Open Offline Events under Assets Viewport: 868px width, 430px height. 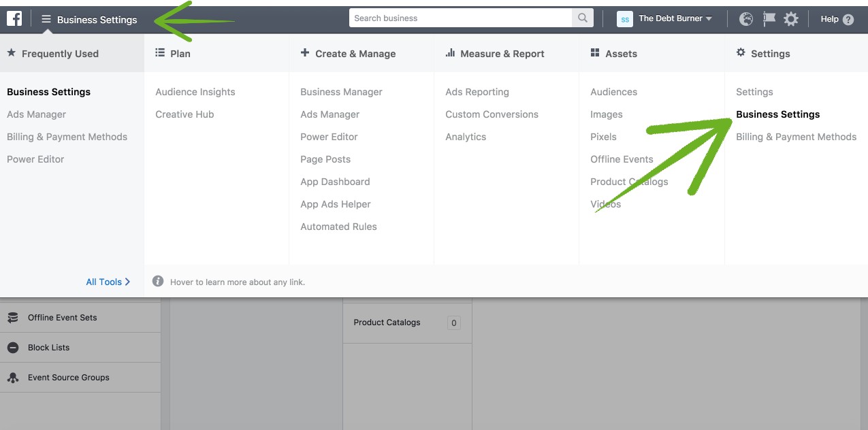[x=622, y=159]
